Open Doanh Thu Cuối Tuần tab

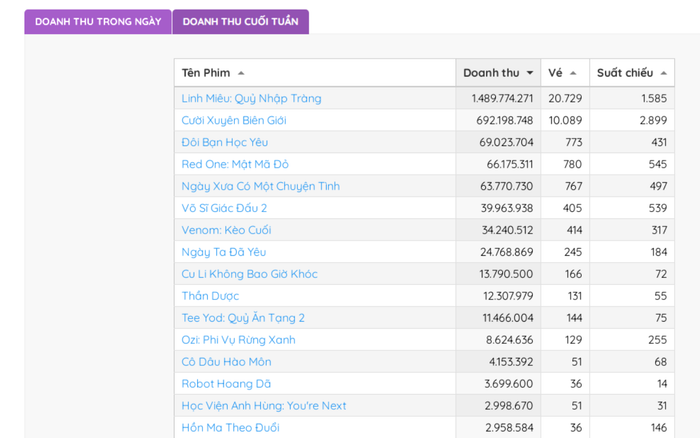[x=240, y=21]
